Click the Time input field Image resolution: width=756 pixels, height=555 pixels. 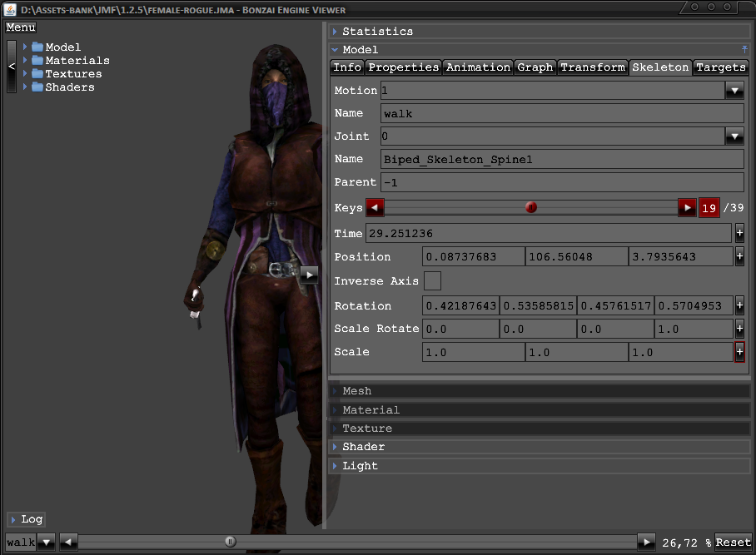(x=548, y=234)
